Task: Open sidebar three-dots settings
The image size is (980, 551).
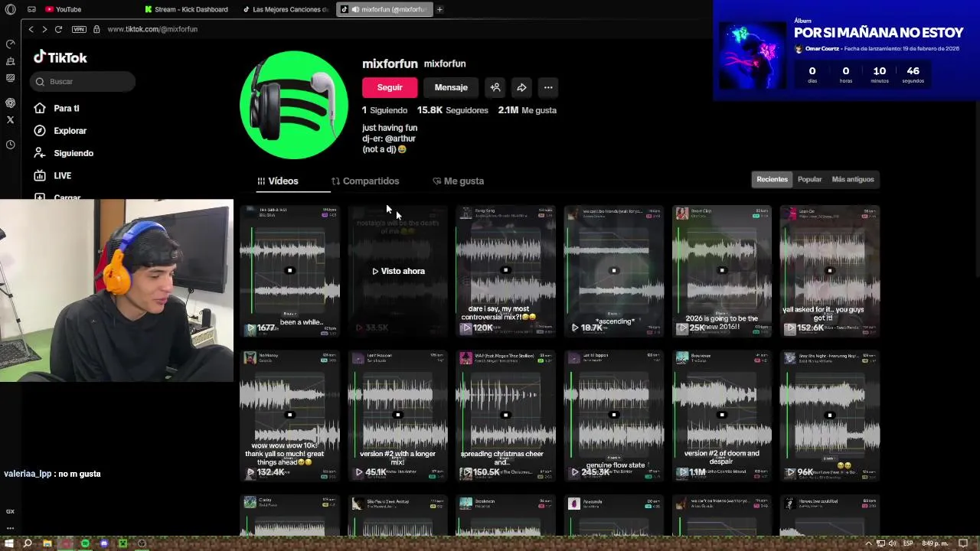Action: [x=10, y=527]
